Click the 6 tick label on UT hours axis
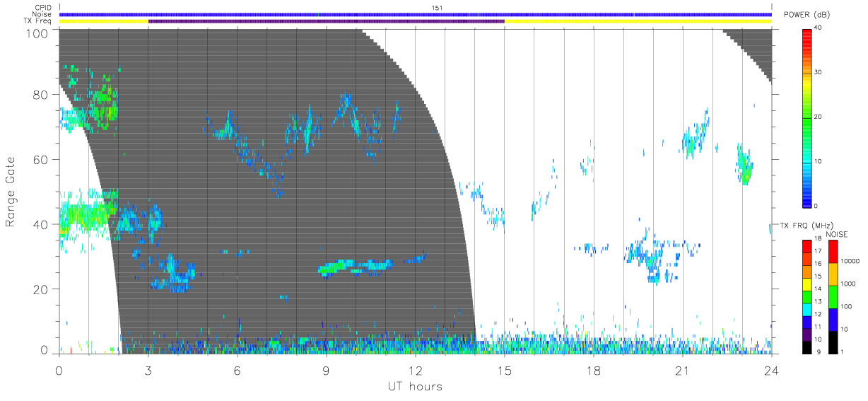 click(x=237, y=370)
